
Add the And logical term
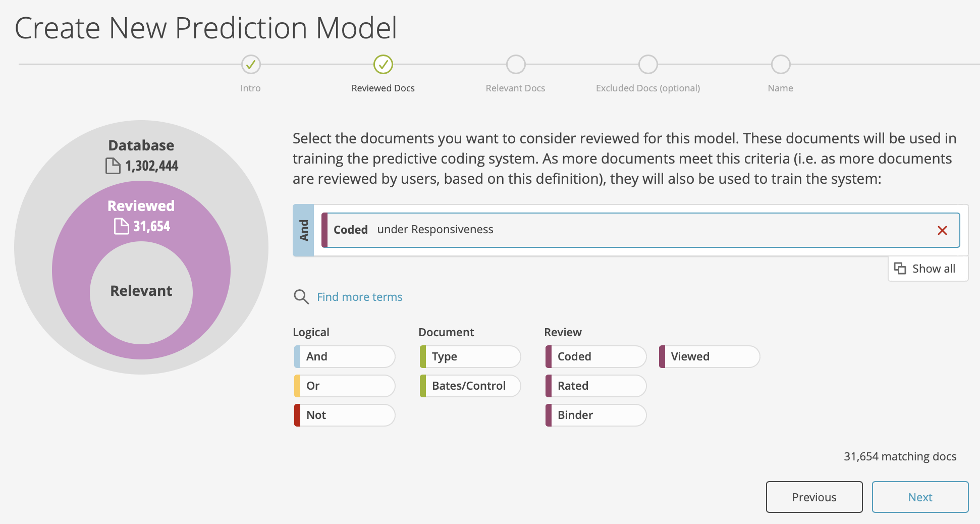pos(345,356)
